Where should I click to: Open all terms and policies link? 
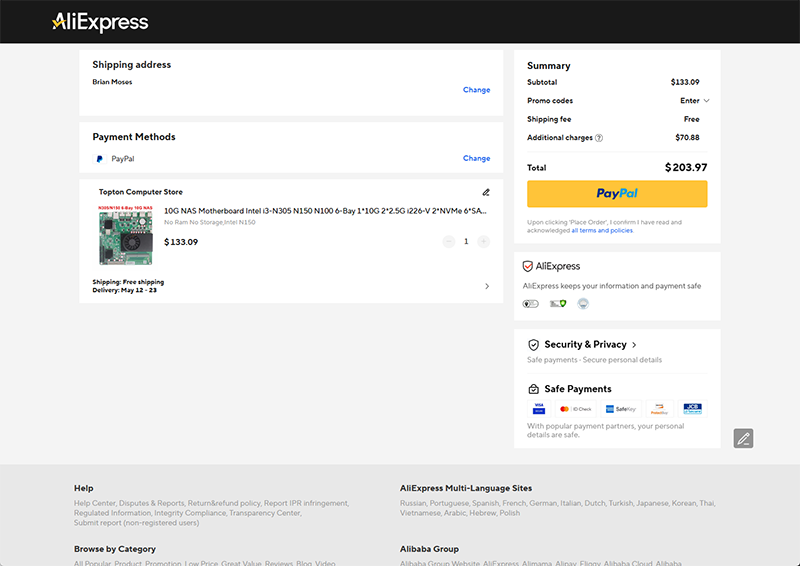pyautogui.click(x=602, y=231)
